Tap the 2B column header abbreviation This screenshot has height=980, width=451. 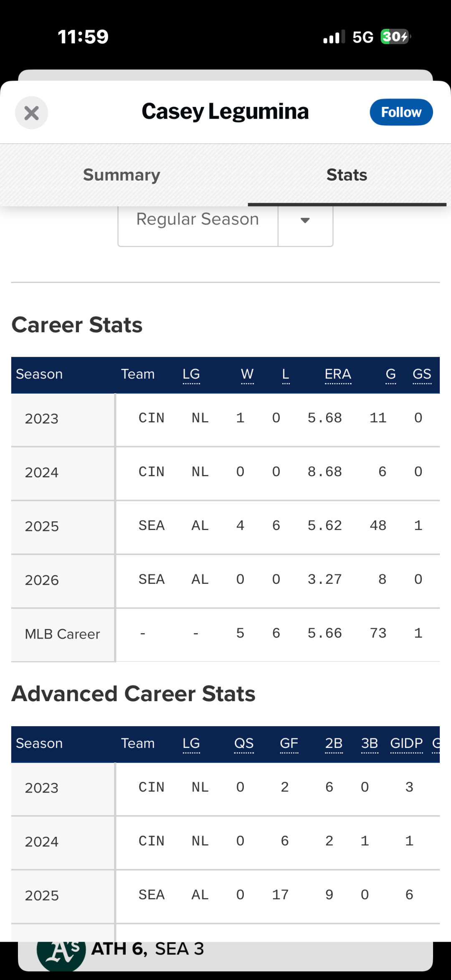click(334, 743)
